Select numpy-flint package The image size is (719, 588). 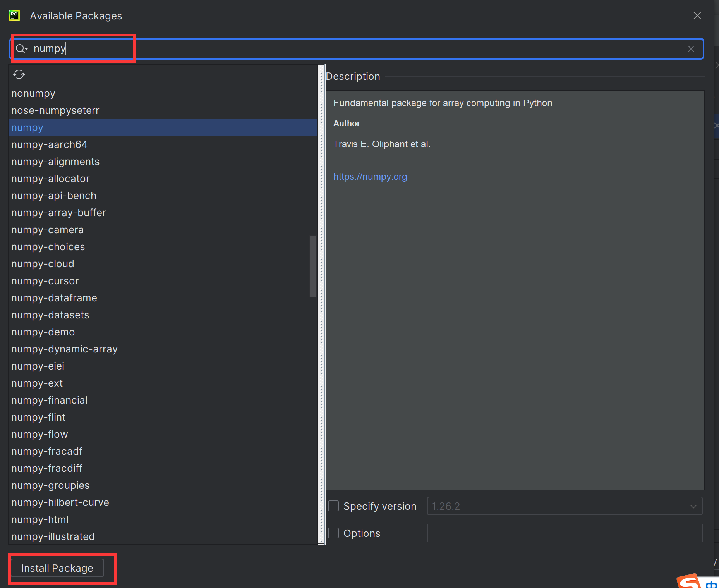(x=163, y=417)
